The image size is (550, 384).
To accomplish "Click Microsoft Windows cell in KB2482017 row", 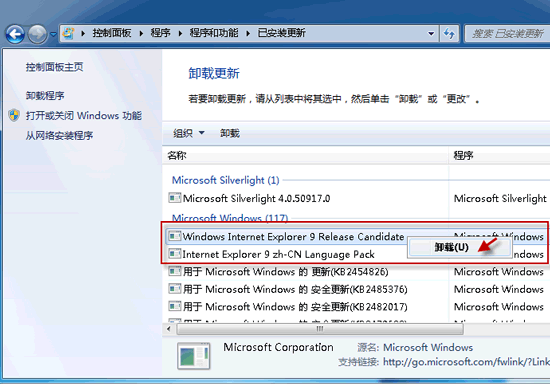I will [x=498, y=307].
